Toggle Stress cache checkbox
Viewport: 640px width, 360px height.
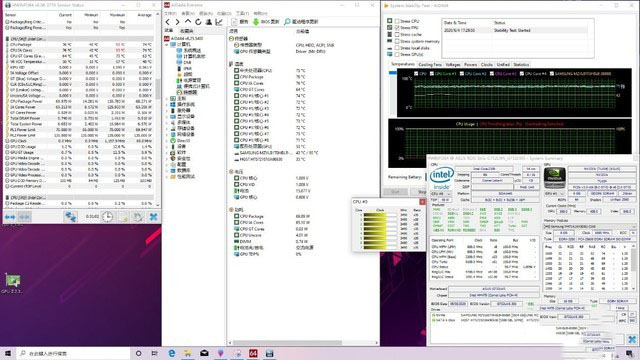[397, 34]
